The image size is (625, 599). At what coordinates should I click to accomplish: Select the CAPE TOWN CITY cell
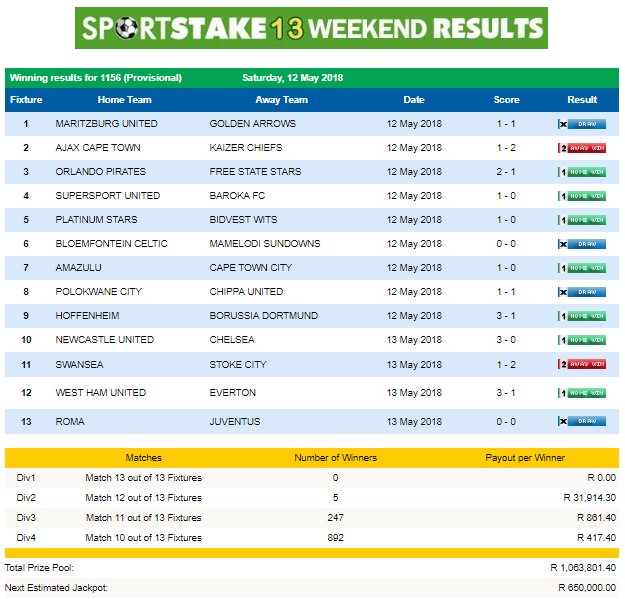tap(251, 267)
